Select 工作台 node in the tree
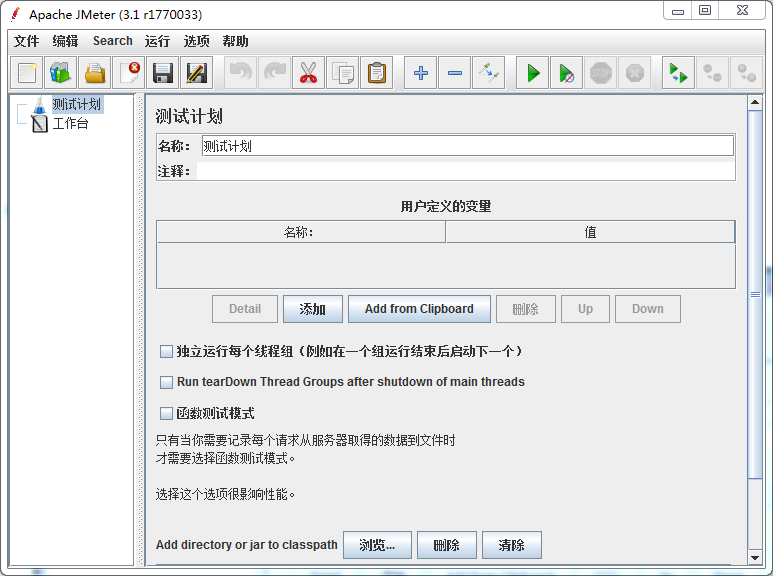 point(70,123)
